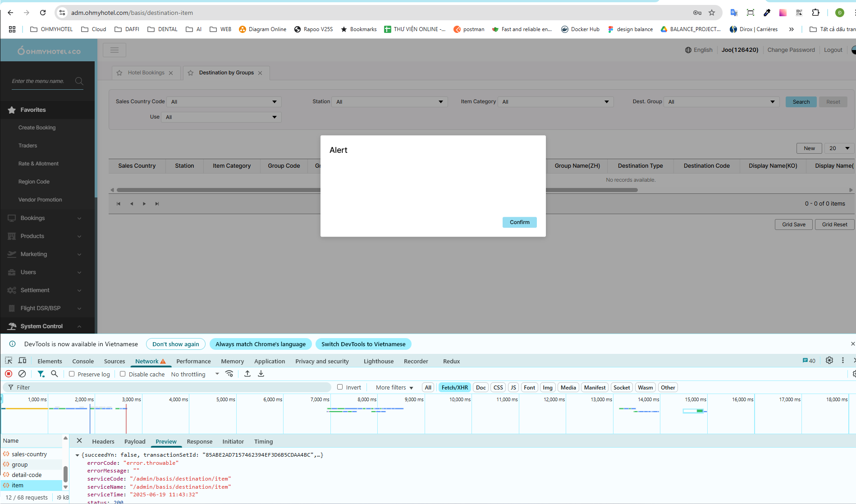
Task: Click Switch DevTools to Vietnamese button
Action: click(363, 344)
